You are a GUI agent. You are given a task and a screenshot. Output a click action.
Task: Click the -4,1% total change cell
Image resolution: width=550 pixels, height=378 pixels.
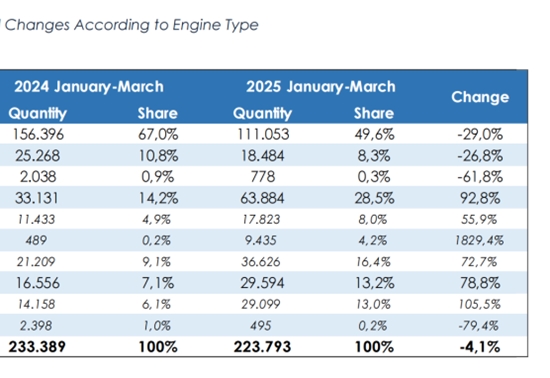click(x=480, y=347)
